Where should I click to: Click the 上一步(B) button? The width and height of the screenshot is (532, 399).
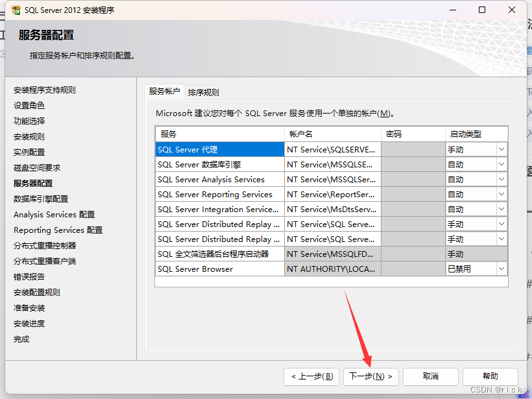point(311,376)
